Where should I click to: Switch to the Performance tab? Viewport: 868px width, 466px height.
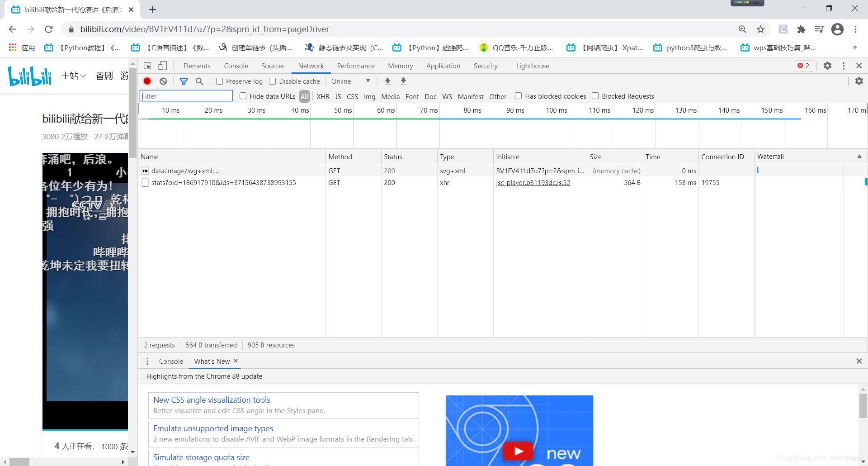point(356,66)
